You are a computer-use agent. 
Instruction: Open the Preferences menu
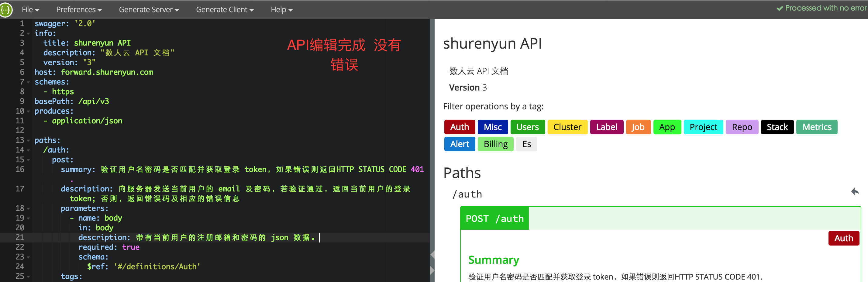pos(79,10)
